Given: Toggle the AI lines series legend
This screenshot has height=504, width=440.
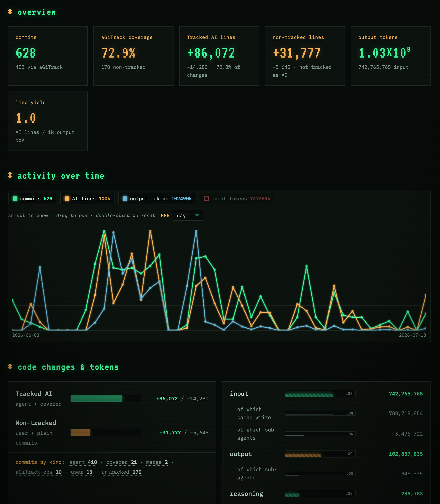Looking at the screenshot, I should tap(87, 198).
